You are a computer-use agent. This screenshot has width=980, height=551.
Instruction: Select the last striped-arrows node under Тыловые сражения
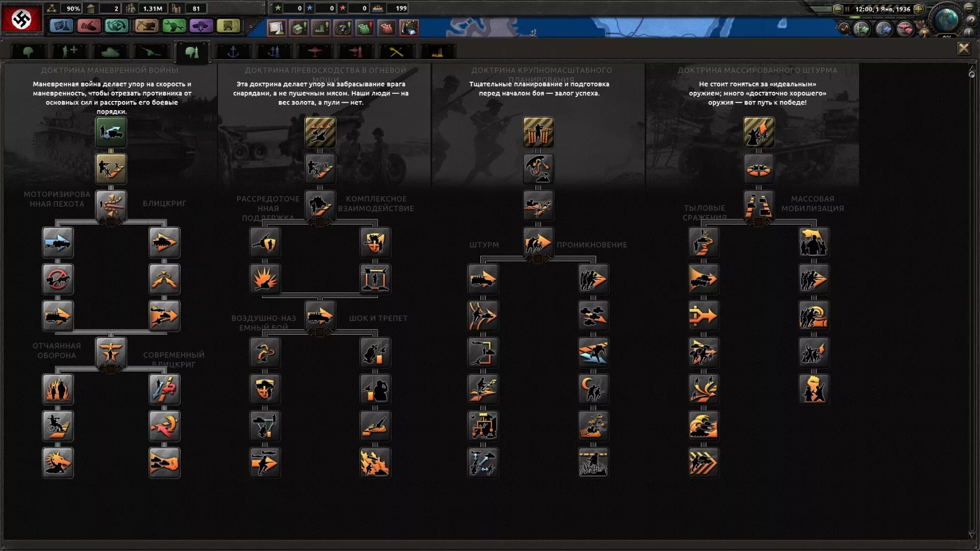(703, 463)
